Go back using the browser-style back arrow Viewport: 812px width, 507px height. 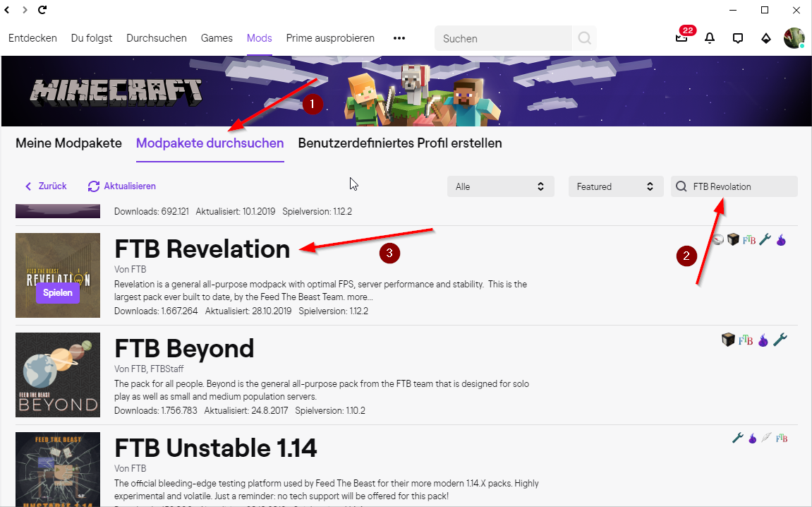coord(7,9)
